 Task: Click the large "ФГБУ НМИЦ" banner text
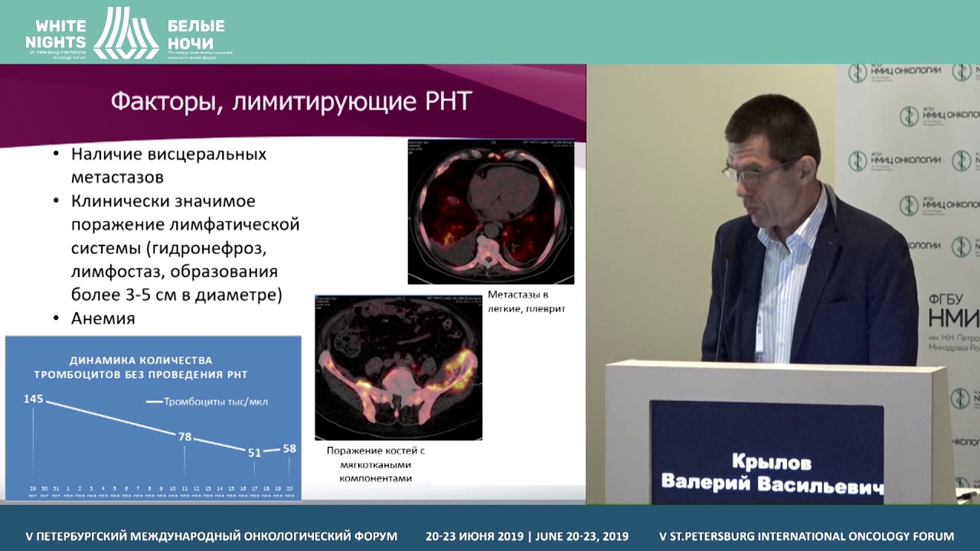(x=953, y=308)
